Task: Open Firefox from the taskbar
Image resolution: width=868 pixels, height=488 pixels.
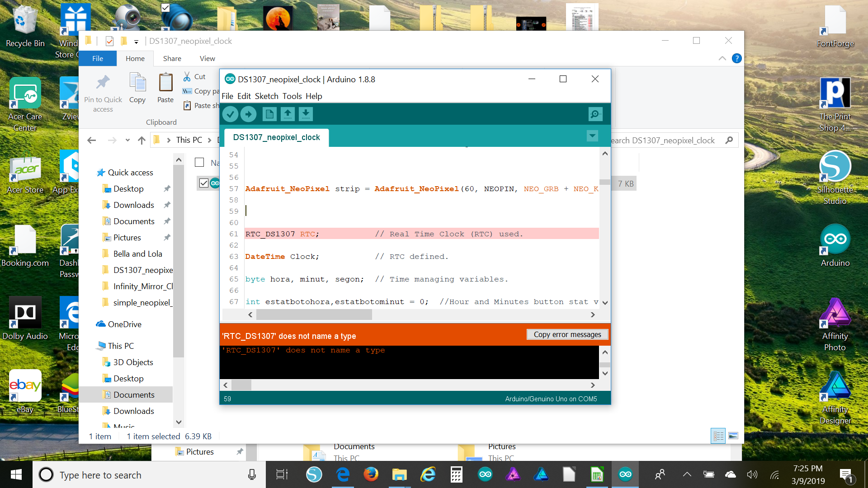Action: point(371,474)
